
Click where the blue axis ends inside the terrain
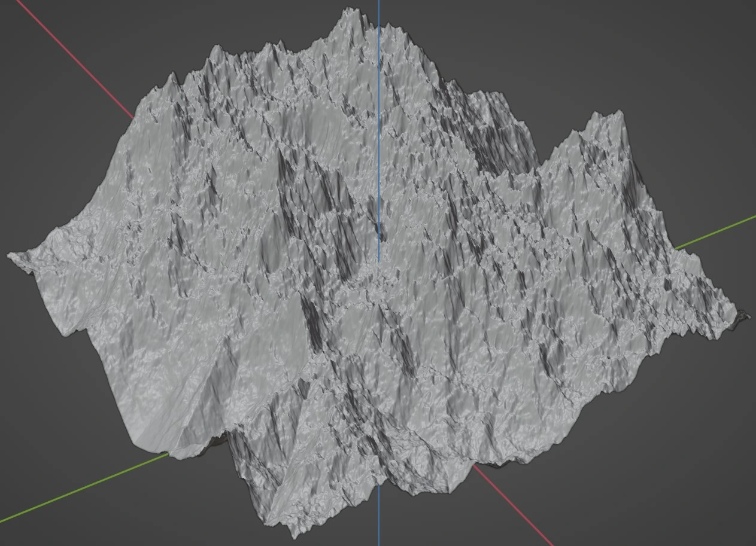pyautogui.click(x=378, y=261)
